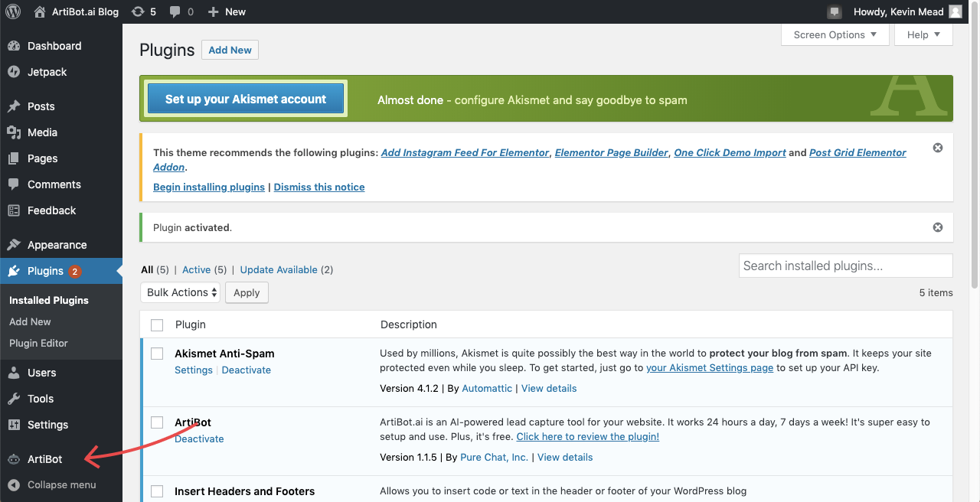Open the Automattic author link
The height and width of the screenshot is (502, 980).
tap(487, 388)
